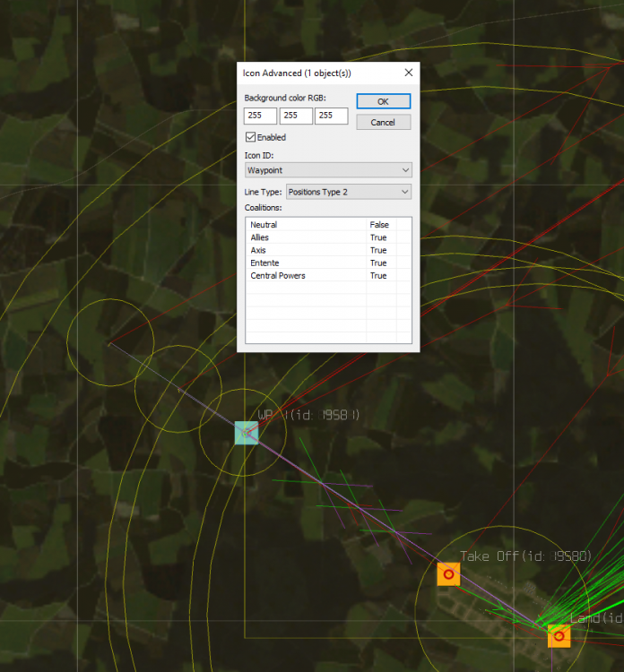
Task: Select the orange Land icon on map
Action: pos(559,636)
